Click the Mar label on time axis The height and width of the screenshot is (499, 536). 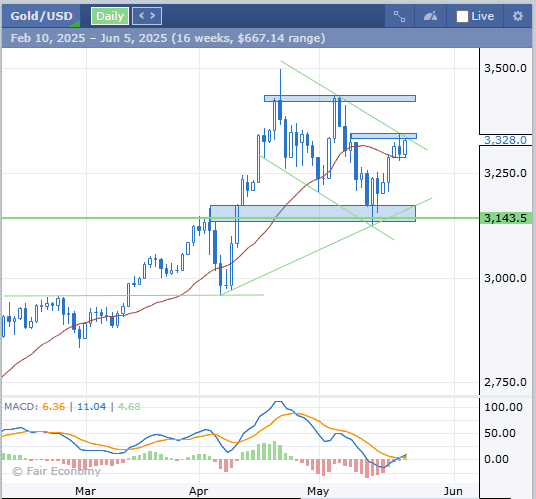(x=85, y=491)
